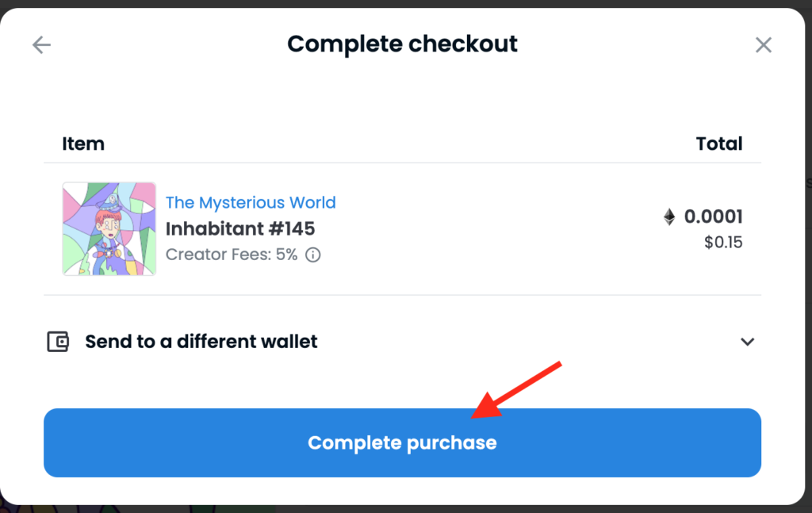Screen dimensions: 812x513
Task: Click the Complete purchase button
Action: pyautogui.click(x=402, y=442)
